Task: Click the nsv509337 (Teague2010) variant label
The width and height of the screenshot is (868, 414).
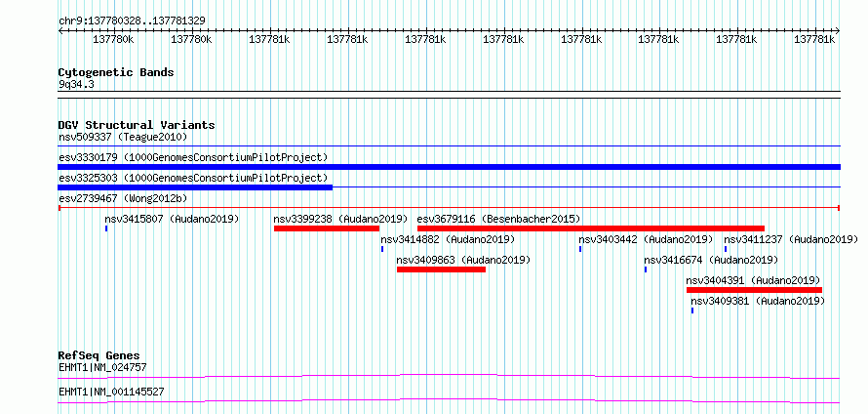Action: [123, 137]
